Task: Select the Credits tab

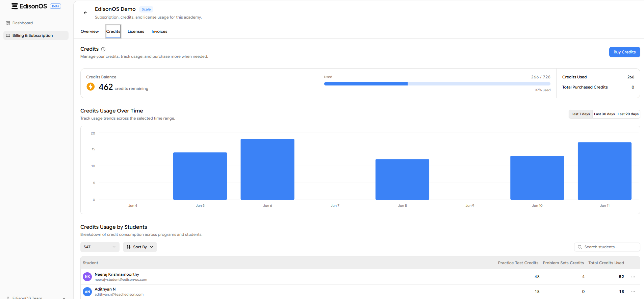Action: pyautogui.click(x=113, y=31)
